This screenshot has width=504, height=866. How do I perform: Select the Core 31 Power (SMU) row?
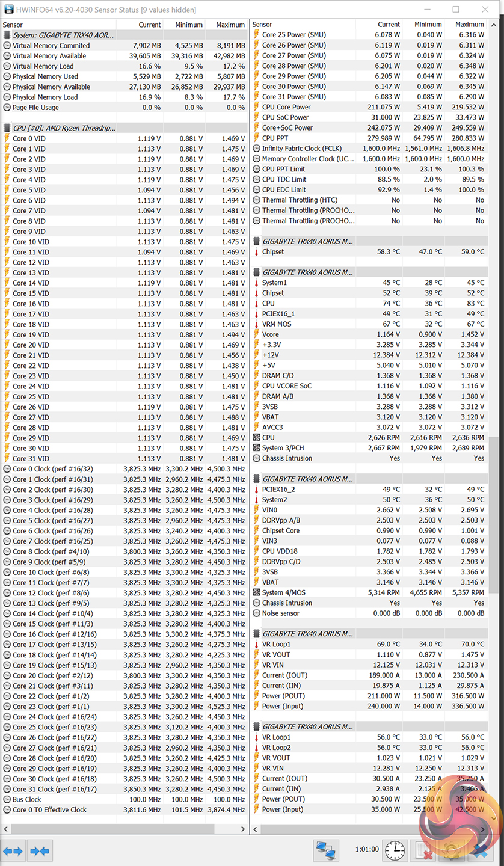(369, 97)
